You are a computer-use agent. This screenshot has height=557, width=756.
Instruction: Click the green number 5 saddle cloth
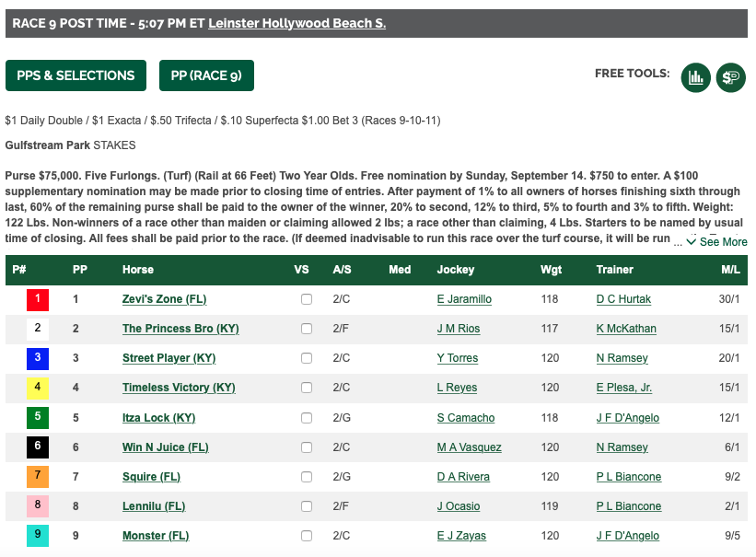(x=38, y=418)
